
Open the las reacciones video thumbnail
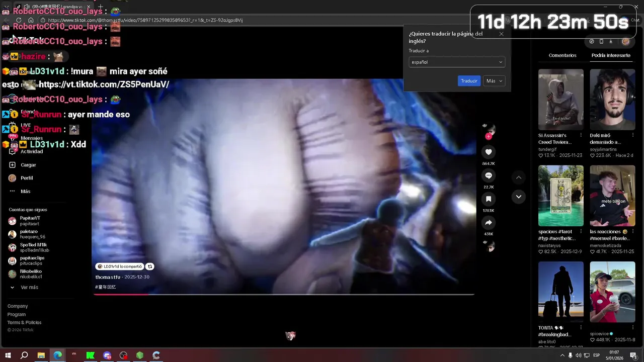coord(612,196)
